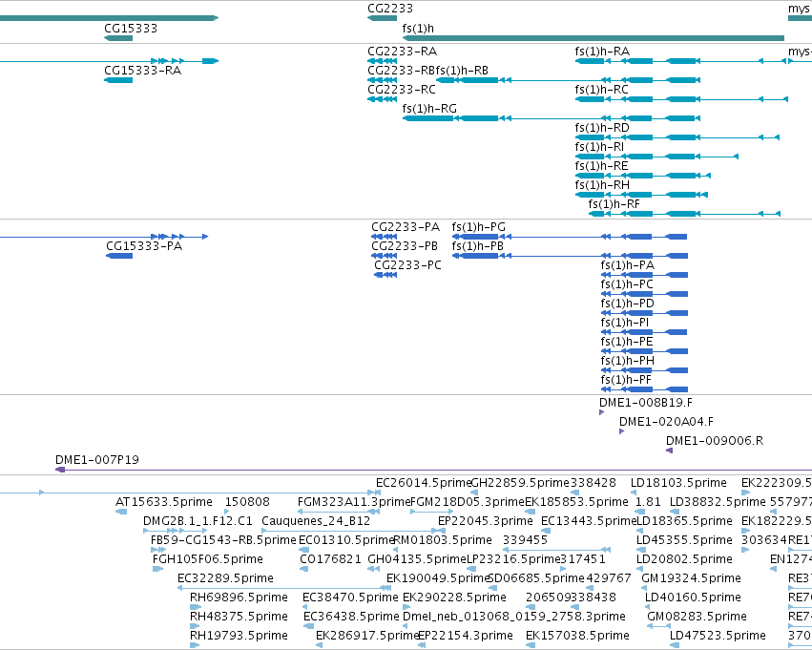Select the EP22045.3prime EST label
The height and width of the screenshot is (650, 812).
486,521
